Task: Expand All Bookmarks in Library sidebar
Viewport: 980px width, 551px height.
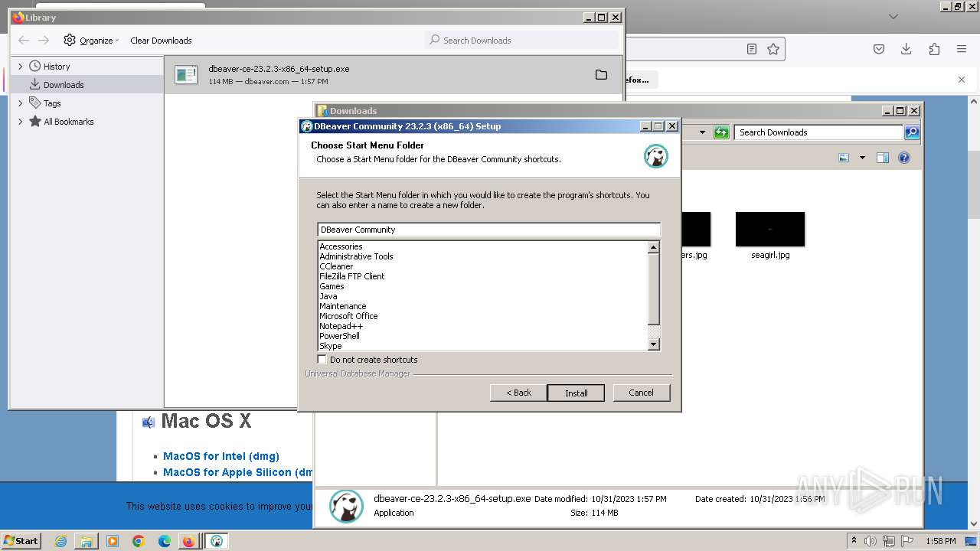Action: click(x=21, y=122)
